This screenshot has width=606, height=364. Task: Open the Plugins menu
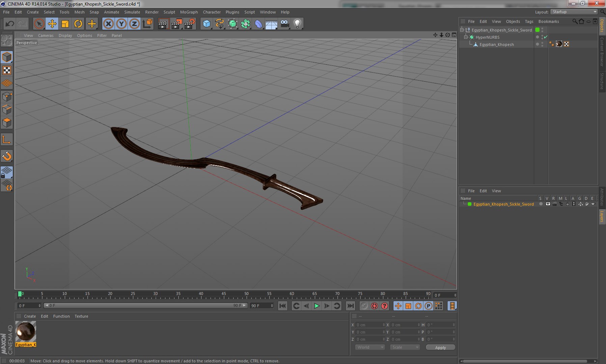point(232,12)
